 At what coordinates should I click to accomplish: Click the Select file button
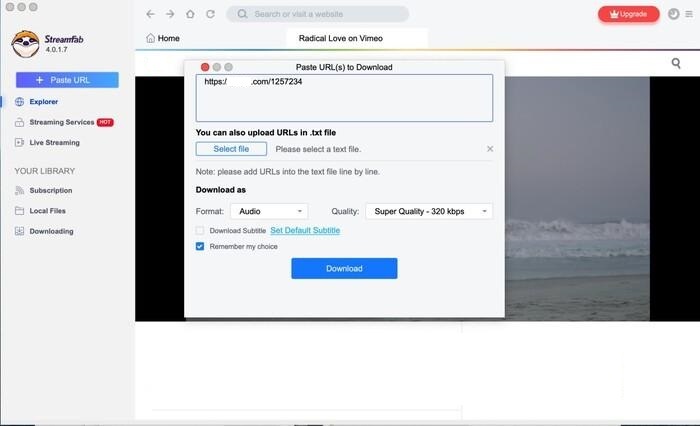[x=231, y=149]
